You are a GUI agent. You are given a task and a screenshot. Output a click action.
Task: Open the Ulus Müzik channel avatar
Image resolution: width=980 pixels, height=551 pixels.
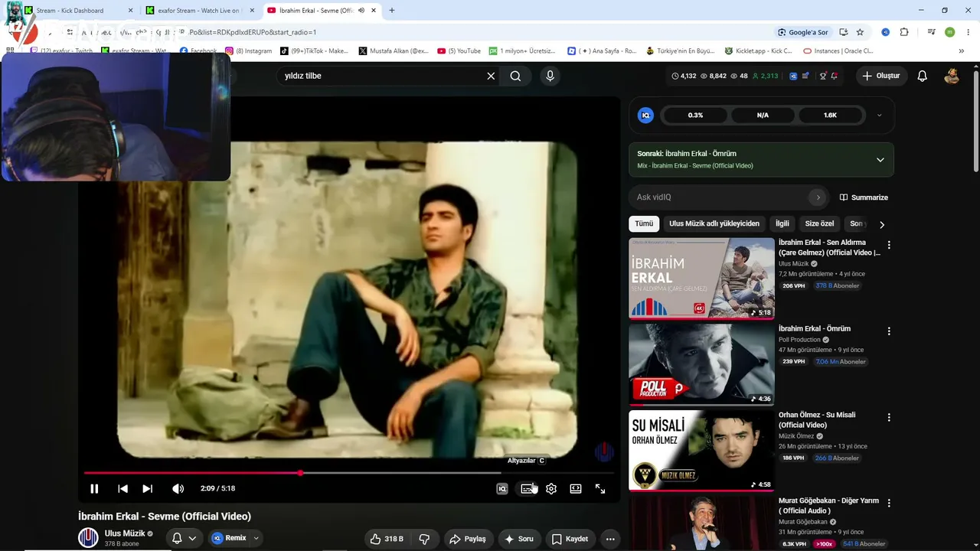[x=88, y=538]
